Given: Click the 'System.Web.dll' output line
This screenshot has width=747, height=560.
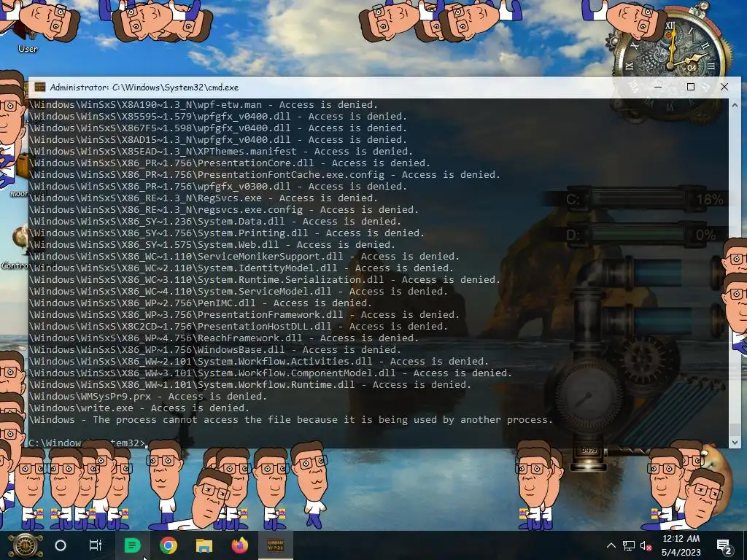Looking at the screenshot, I should [212, 245].
